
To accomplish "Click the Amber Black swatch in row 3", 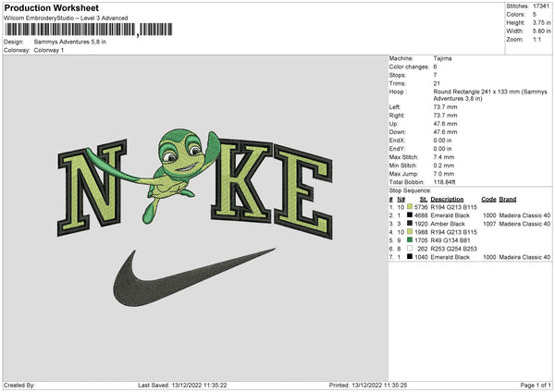I will click(x=410, y=223).
